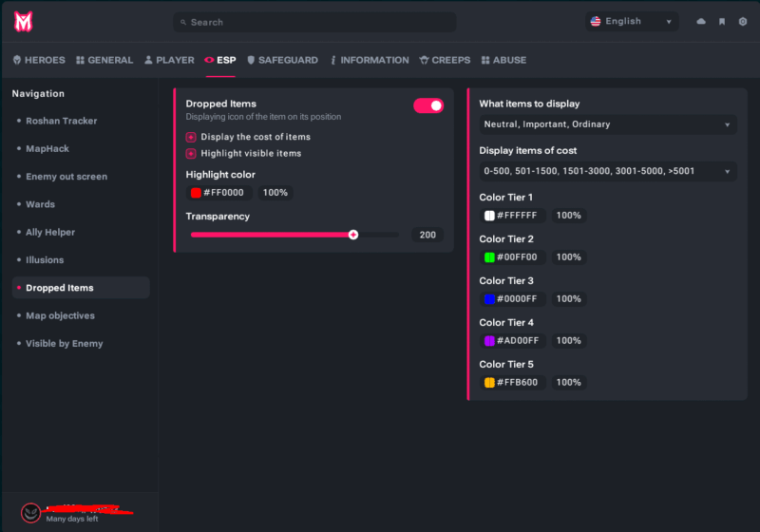
Task: Click the US flag language icon
Action: (x=596, y=21)
